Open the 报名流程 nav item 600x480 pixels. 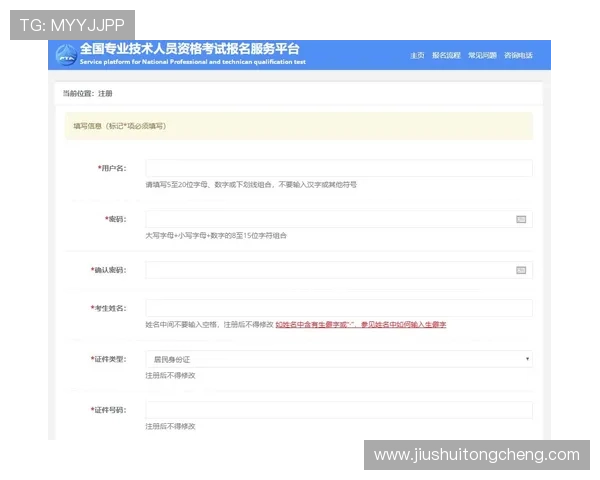[446, 56]
